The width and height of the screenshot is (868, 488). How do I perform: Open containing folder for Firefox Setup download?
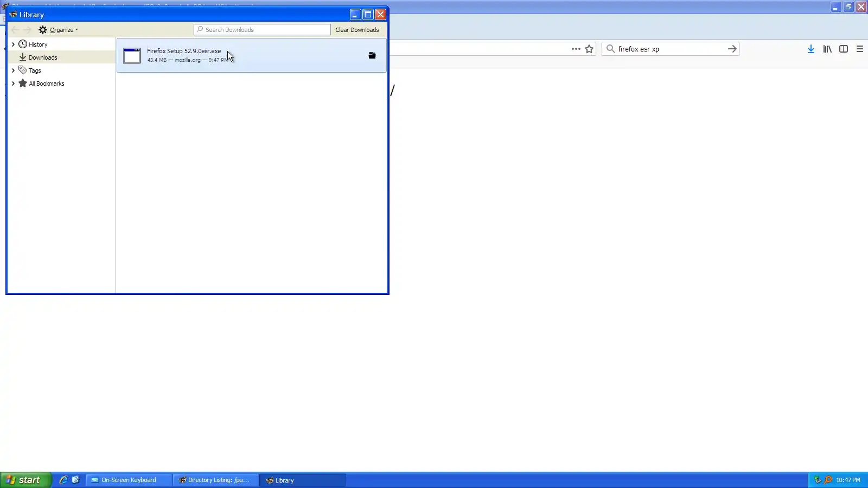pos(372,55)
